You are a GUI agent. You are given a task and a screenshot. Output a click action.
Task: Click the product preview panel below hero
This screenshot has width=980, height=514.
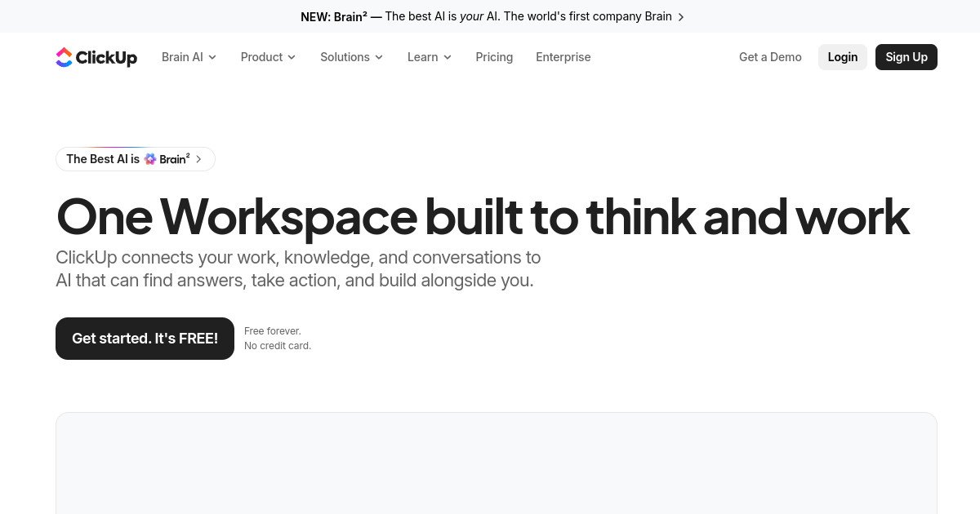tap(497, 463)
